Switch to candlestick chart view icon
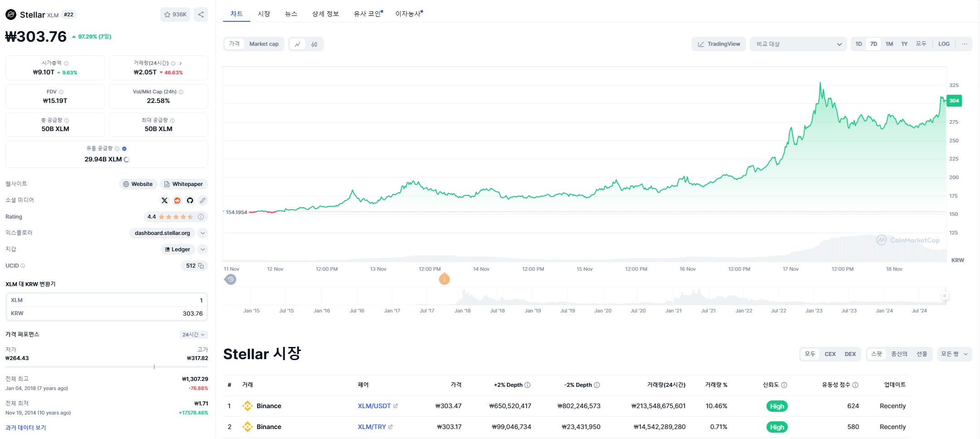 [314, 44]
